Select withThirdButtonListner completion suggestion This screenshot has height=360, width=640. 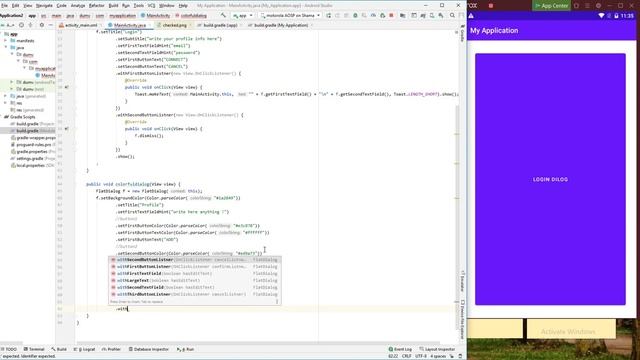point(195,294)
